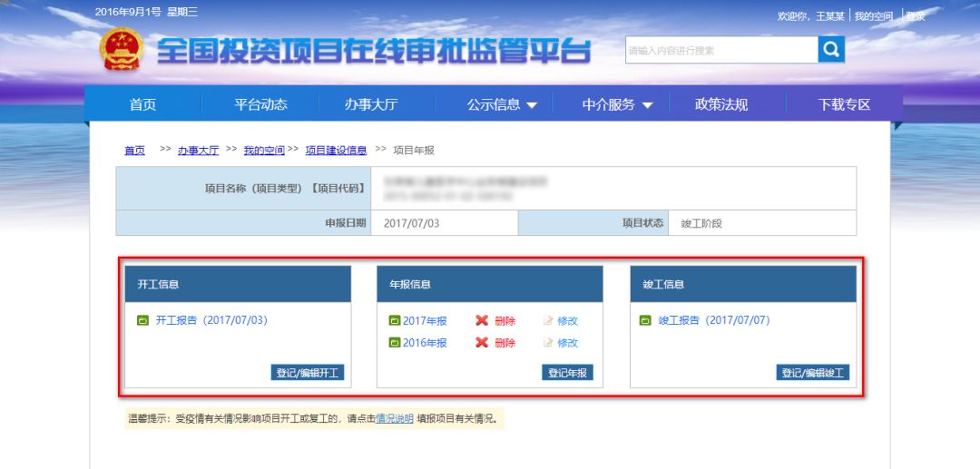Click green icon beside 开工报告
This screenshot has height=469, width=980.
(142, 320)
